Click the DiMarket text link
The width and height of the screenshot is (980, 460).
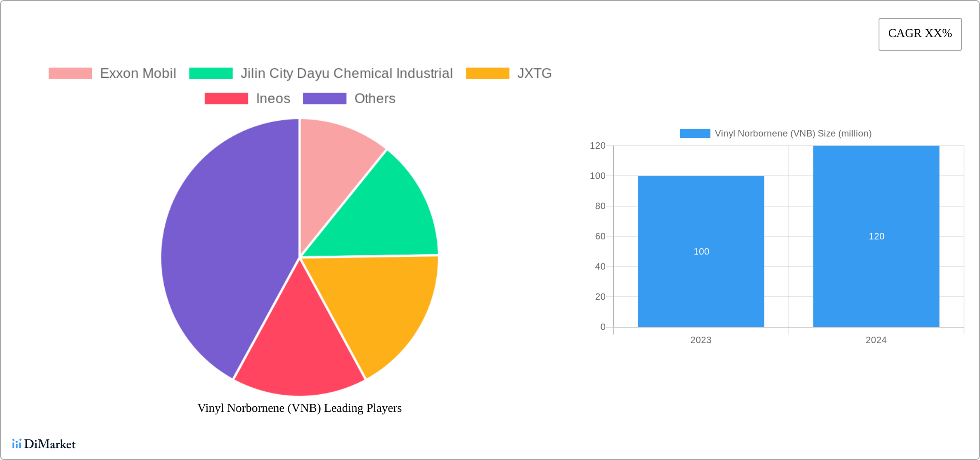tap(50, 444)
